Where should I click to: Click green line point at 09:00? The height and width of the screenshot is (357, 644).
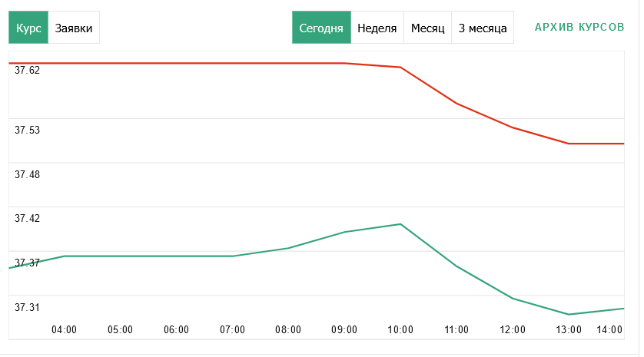click(344, 232)
